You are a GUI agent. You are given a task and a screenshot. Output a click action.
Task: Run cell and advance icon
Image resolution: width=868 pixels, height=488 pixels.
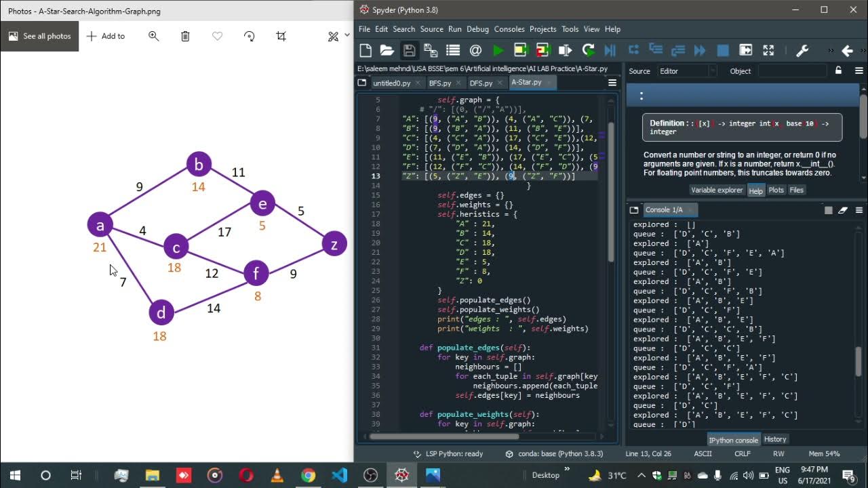(542, 50)
